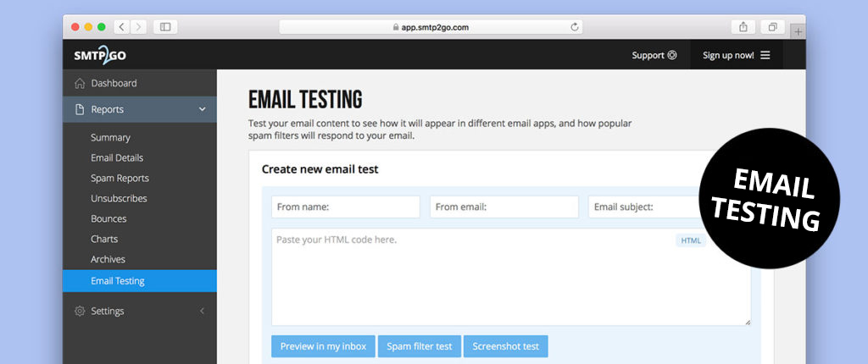Open Spam Reports page
The height and width of the screenshot is (364, 868).
point(120,178)
